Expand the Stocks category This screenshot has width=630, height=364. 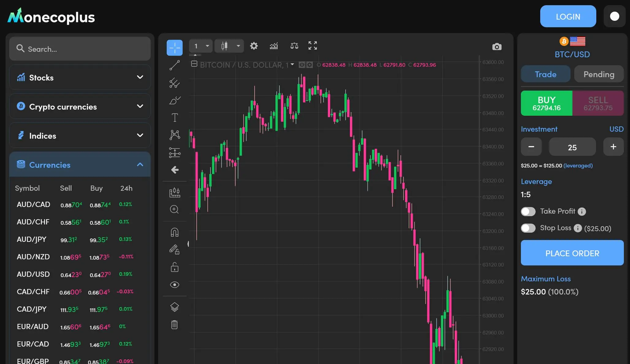pyautogui.click(x=80, y=77)
